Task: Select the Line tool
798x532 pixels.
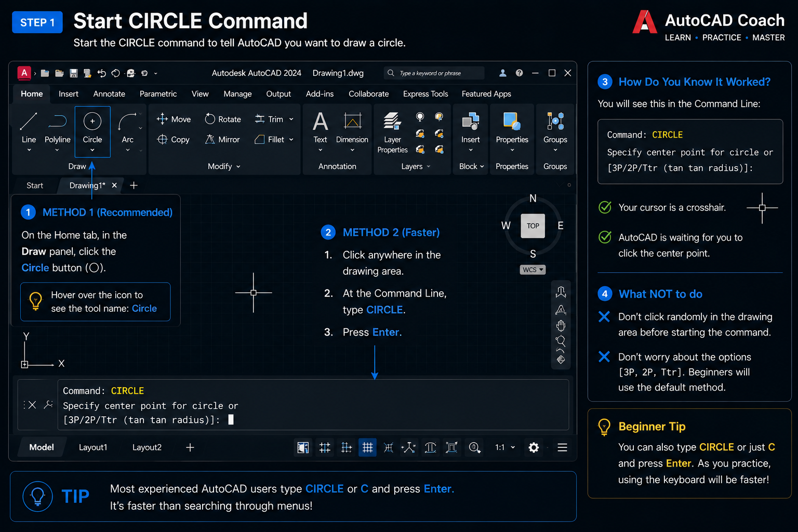Action: click(29, 128)
